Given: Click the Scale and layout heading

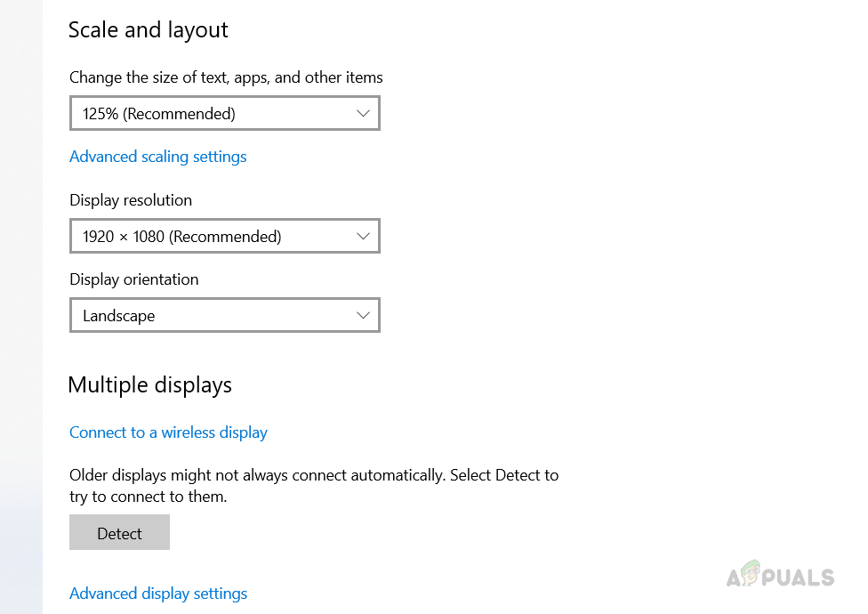Looking at the screenshot, I should (x=149, y=30).
